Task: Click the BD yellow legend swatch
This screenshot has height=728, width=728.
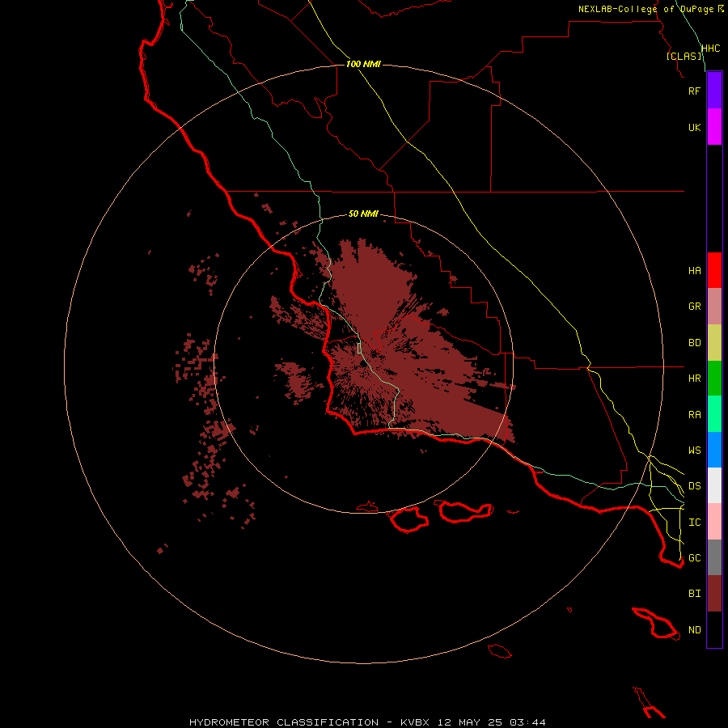Action: 714,342
